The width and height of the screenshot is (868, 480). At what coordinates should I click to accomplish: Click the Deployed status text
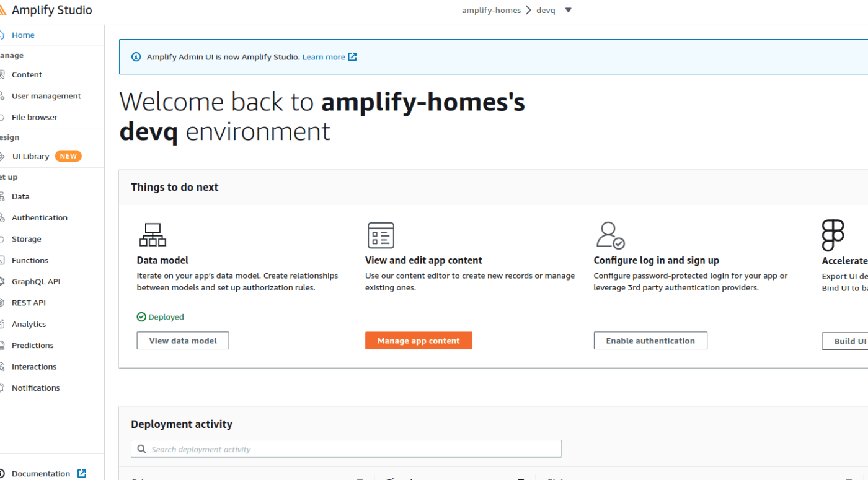pos(166,317)
